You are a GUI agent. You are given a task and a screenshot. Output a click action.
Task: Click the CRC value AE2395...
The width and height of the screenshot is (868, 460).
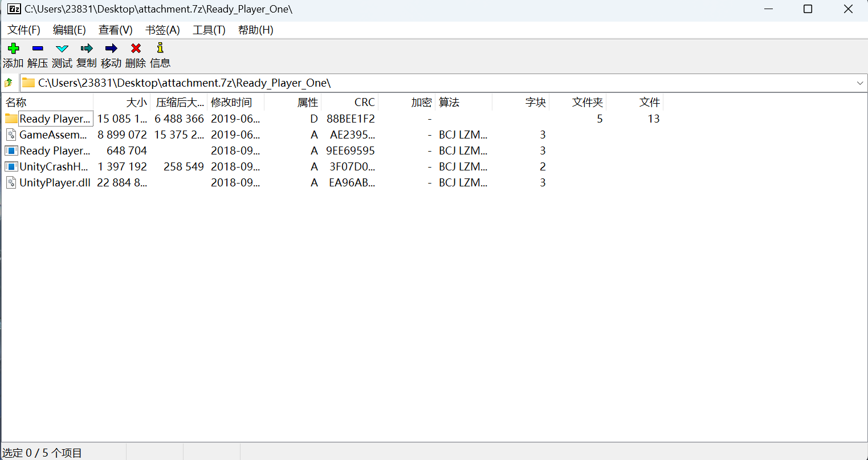pyautogui.click(x=353, y=135)
